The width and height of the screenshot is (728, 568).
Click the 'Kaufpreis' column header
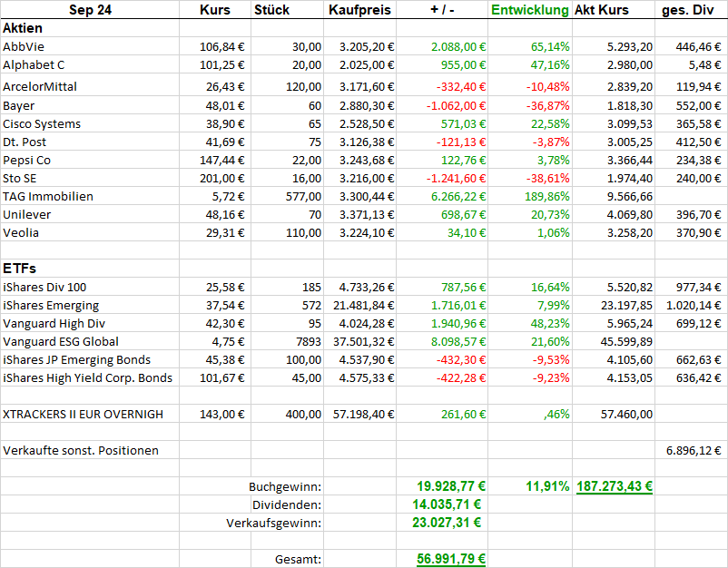(x=360, y=10)
